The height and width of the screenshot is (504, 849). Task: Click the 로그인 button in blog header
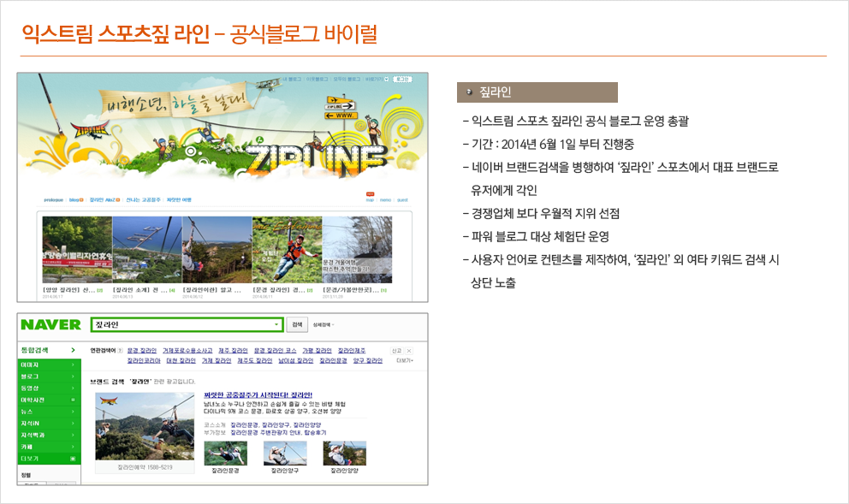(401, 79)
